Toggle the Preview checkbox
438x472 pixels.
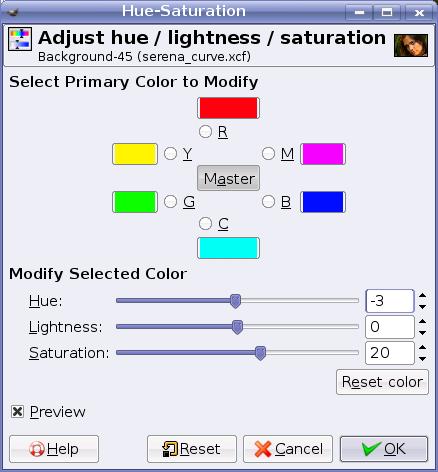(x=17, y=412)
